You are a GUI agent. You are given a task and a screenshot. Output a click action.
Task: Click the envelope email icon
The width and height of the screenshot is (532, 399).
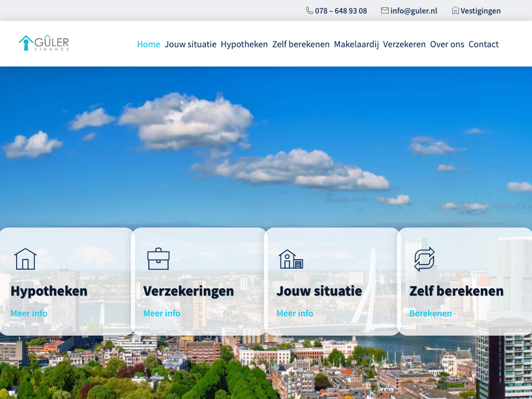point(384,10)
